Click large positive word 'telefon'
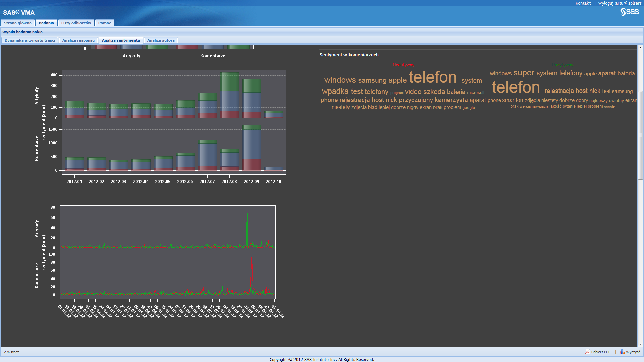 pyautogui.click(x=516, y=87)
